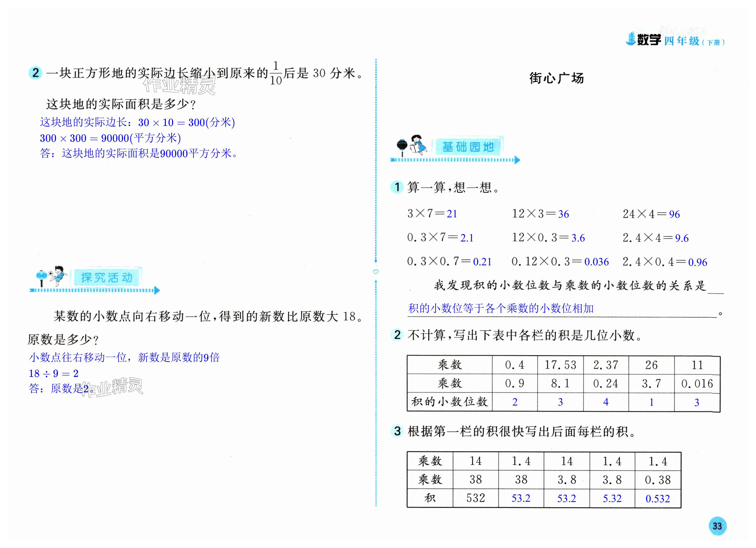Click the answer 0.036 for 0.12×0.3
This screenshot has width=756, height=548.
tap(596, 262)
